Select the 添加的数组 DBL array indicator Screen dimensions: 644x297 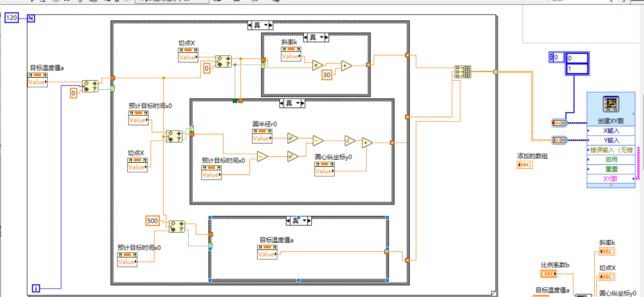click(x=525, y=165)
